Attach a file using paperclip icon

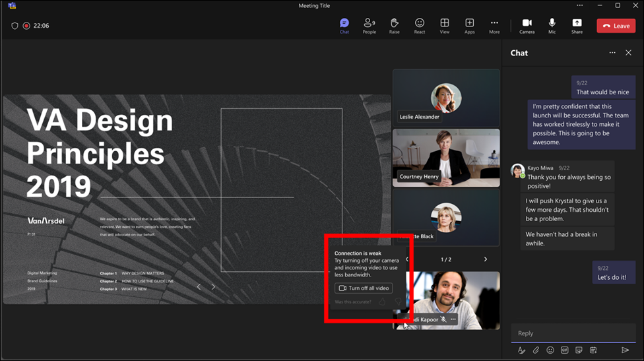pyautogui.click(x=536, y=350)
